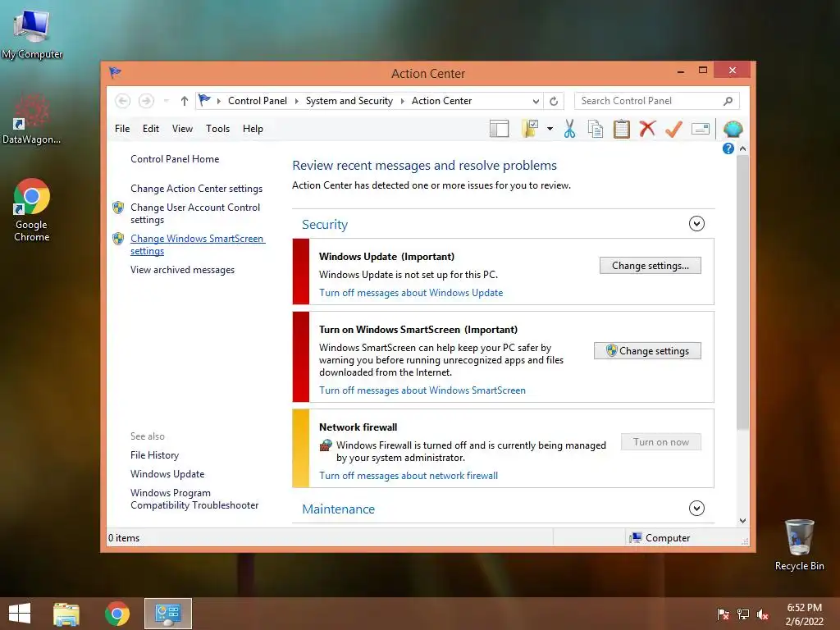Screen dimensions: 840x630
Task: Open the recent locations dropdown arrow
Action: (166, 101)
